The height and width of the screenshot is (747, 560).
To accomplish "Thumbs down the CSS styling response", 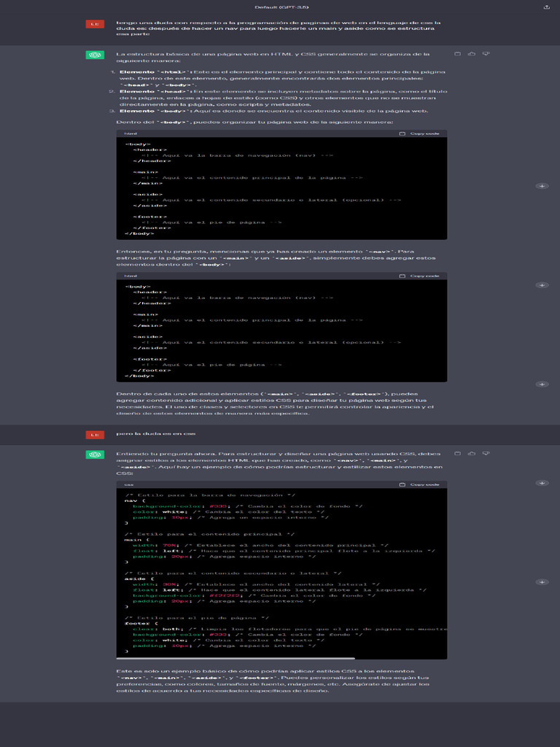I will coord(486,454).
